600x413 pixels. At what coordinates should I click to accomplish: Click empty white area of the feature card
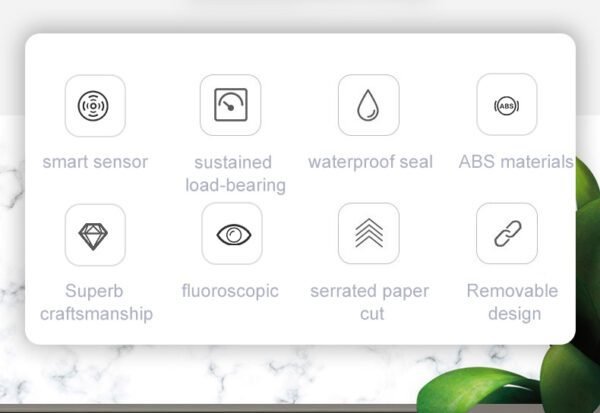[x=298, y=54]
